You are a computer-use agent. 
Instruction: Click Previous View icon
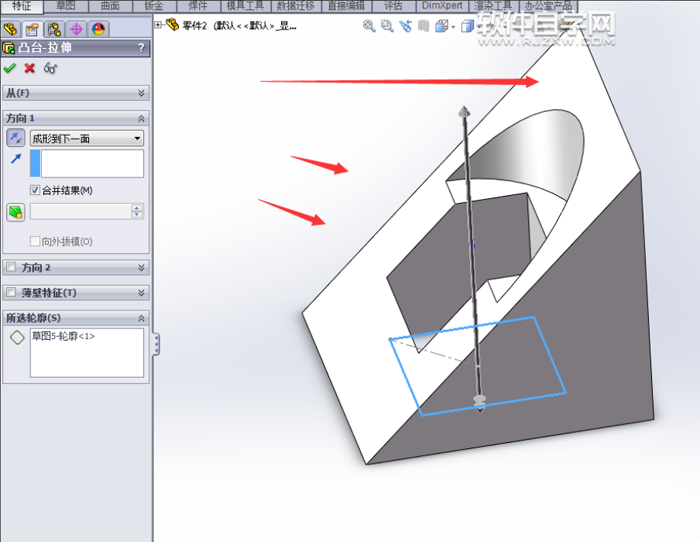(x=405, y=26)
